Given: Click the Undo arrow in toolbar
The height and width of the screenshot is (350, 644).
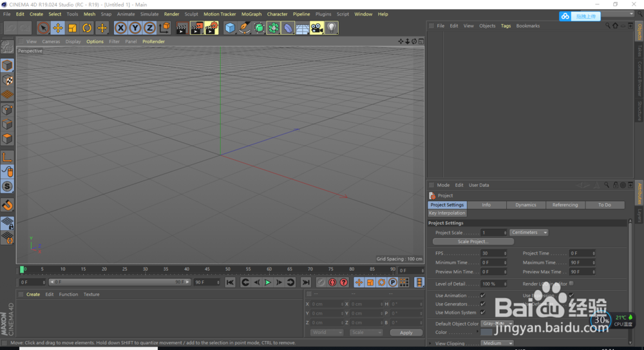Looking at the screenshot, I should tap(10, 28).
